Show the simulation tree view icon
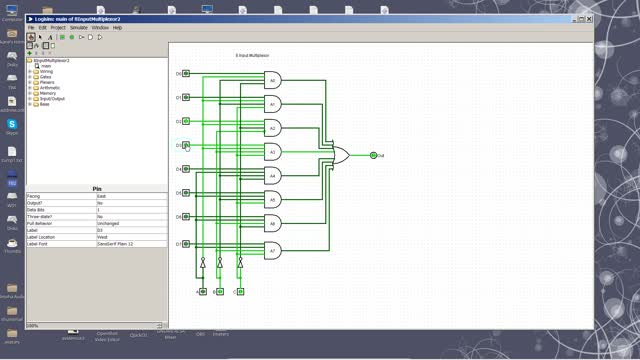The width and height of the screenshot is (640, 360). (36, 46)
